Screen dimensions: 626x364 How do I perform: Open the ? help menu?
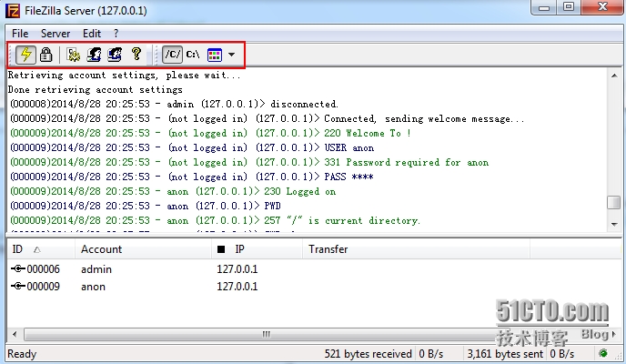(116, 34)
